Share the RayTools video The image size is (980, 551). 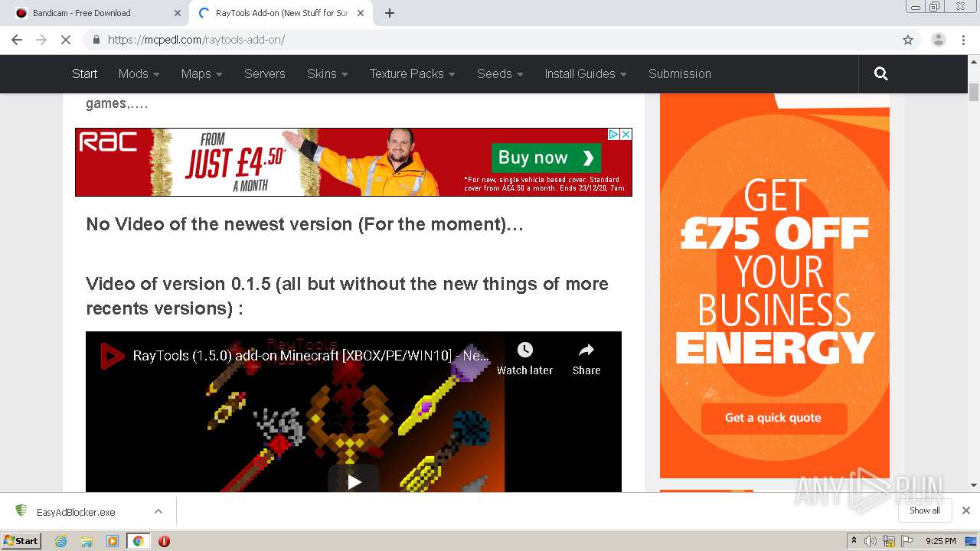tap(586, 359)
